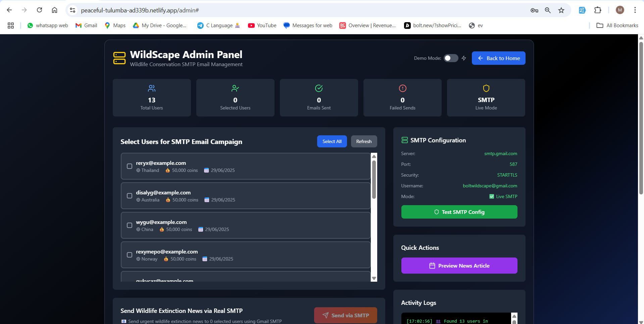This screenshot has height=324, width=644.
Task: Open the whatsapp web bookmark
Action: (x=48, y=26)
